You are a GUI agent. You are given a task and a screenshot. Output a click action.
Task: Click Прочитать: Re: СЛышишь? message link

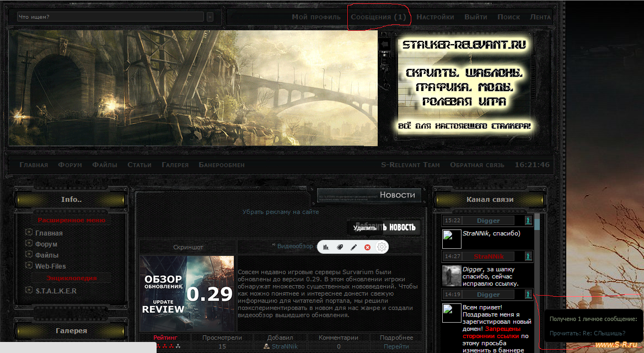click(x=587, y=333)
